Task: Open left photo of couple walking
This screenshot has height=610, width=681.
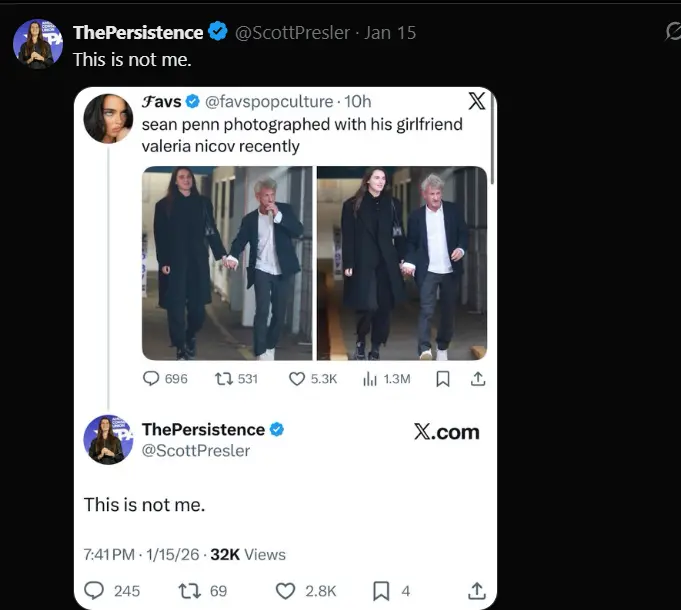Action: point(227,262)
